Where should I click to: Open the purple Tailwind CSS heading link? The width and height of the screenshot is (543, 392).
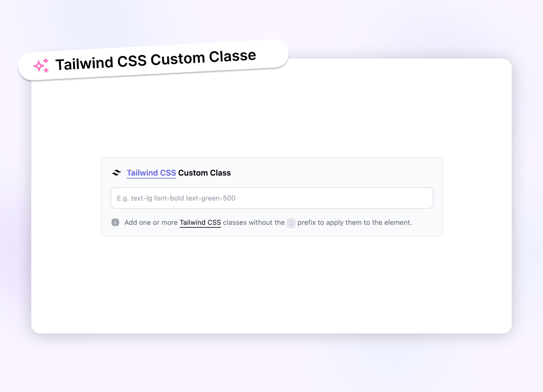[x=151, y=173]
